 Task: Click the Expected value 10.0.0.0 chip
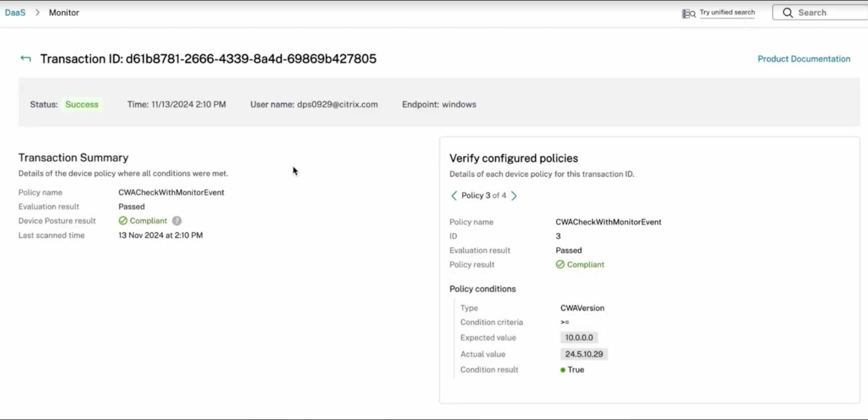[x=579, y=338]
